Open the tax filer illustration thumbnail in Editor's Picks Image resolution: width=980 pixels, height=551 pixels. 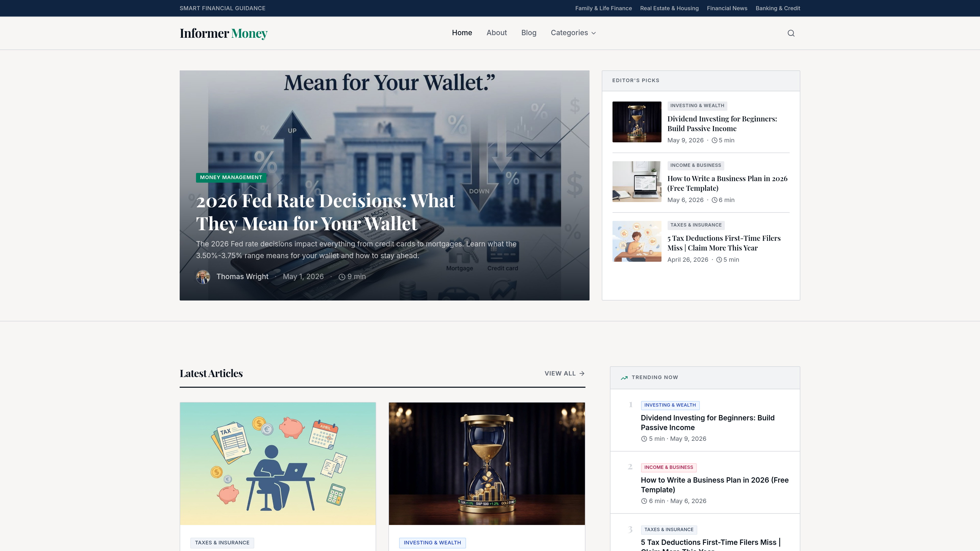[x=637, y=242]
